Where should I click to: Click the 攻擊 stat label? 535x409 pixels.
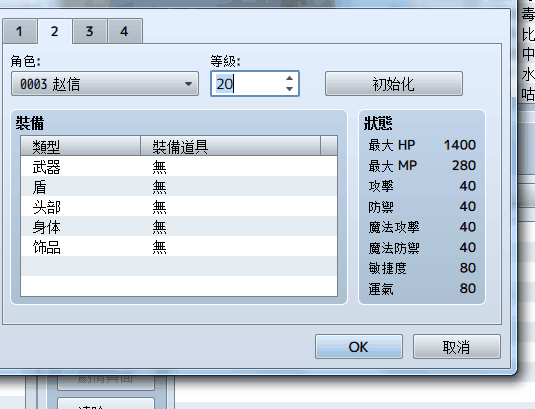381,186
